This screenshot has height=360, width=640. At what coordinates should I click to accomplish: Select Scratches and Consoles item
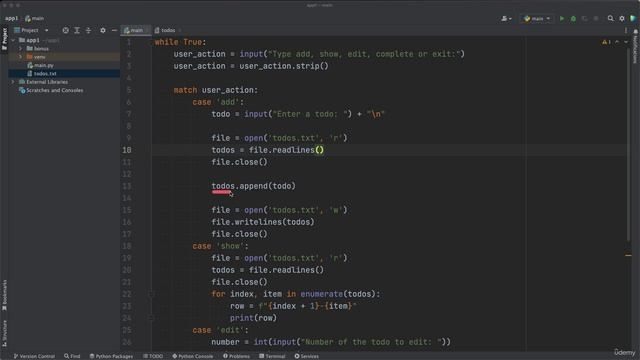coord(51,90)
